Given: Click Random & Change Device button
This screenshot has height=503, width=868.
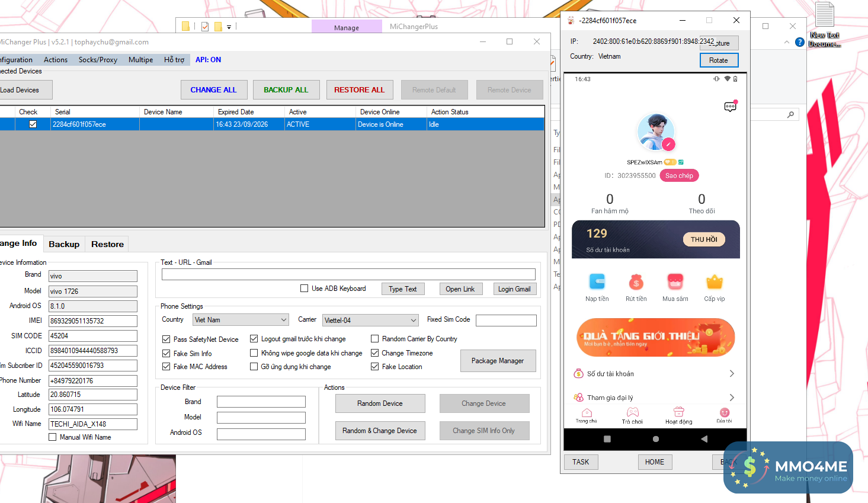Looking at the screenshot, I should pyautogui.click(x=380, y=431).
